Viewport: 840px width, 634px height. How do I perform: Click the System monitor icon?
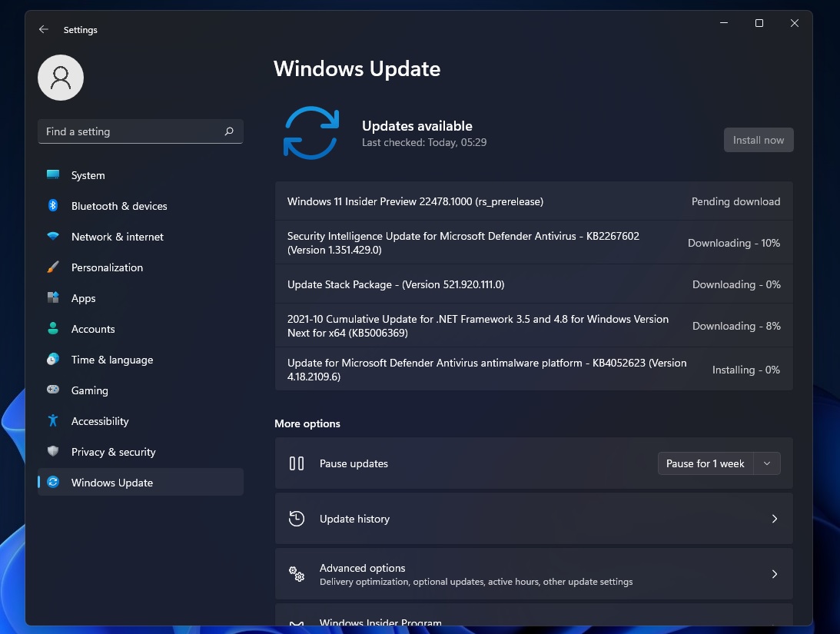[53, 174]
